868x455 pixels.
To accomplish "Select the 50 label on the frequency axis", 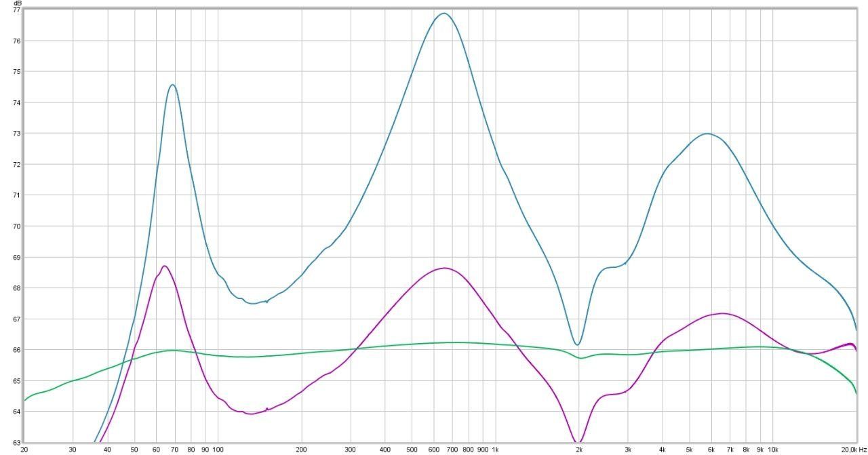I will 134,450.
